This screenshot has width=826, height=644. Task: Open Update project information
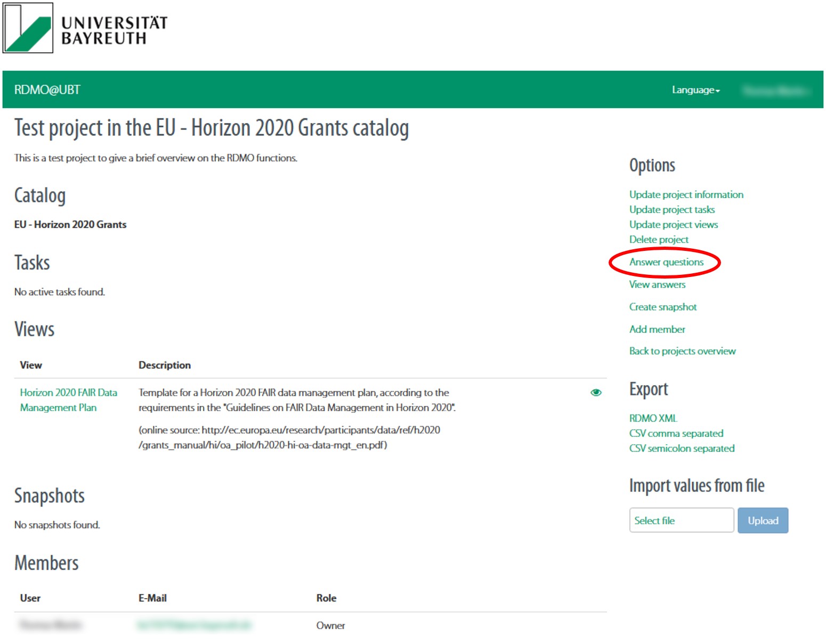(686, 194)
